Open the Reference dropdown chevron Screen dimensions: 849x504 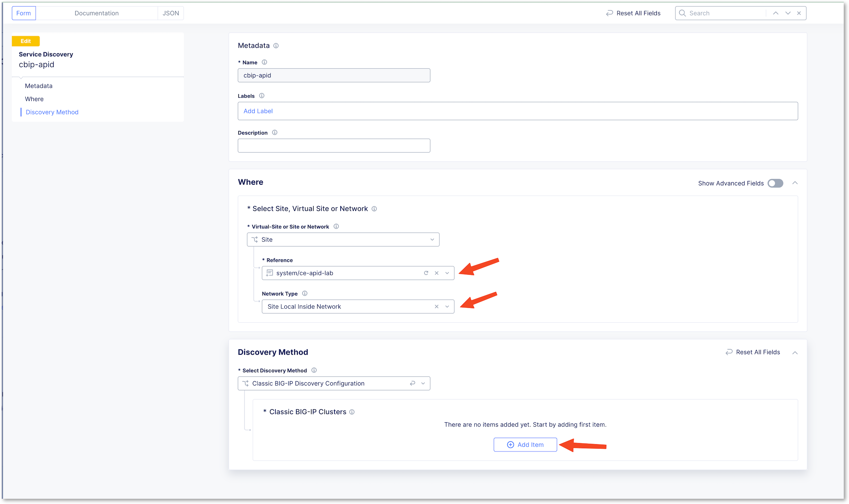click(x=447, y=273)
